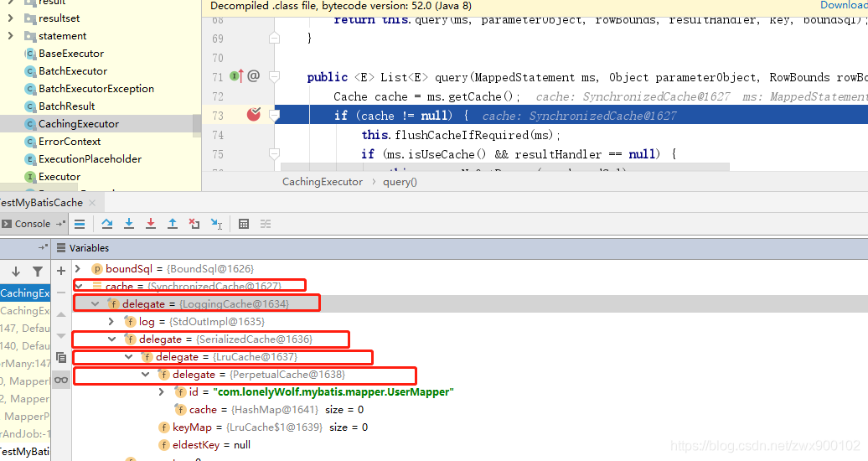The width and height of the screenshot is (868, 461).
Task: Expand the id UserMapper string node
Action: pos(161,391)
